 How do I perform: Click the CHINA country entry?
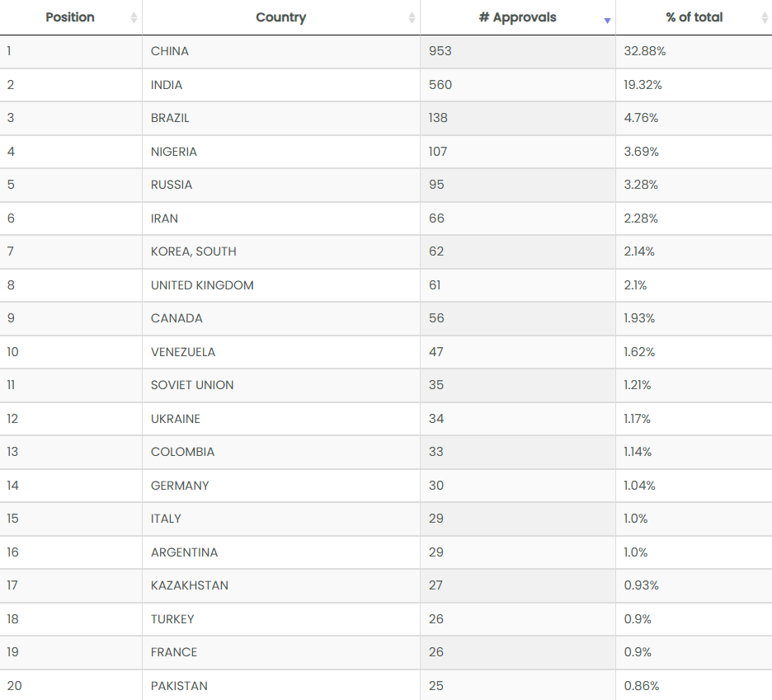pyautogui.click(x=168, y=51)
